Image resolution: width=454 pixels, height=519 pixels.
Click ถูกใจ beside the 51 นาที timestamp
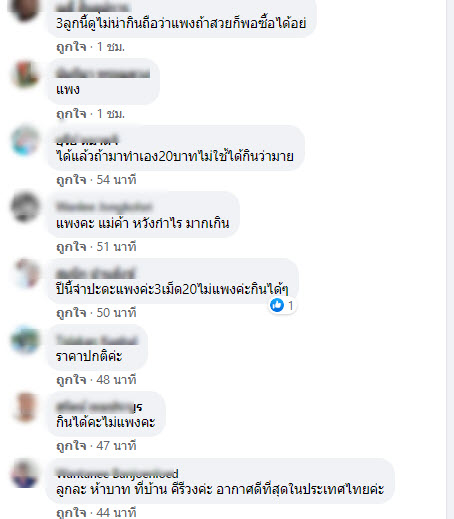(71, 247)
